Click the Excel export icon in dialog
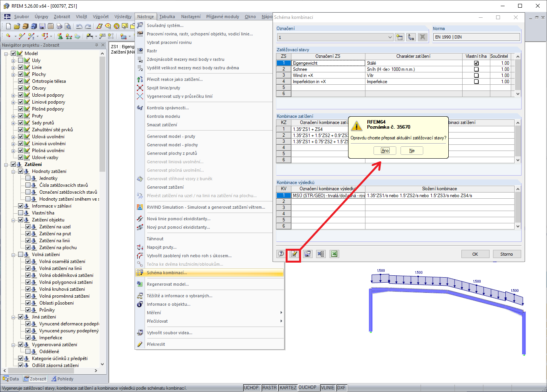This screenshot has height=392, width=547. pyautogui.click(x=334, y=254)
